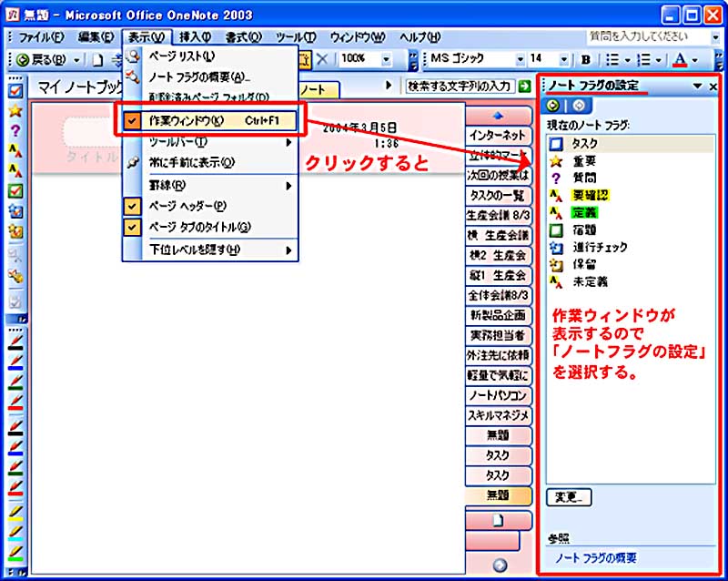Screen dimensions: 728x581
Task: Open the numbered list style dropdown arrow
Action: [658, 60]
